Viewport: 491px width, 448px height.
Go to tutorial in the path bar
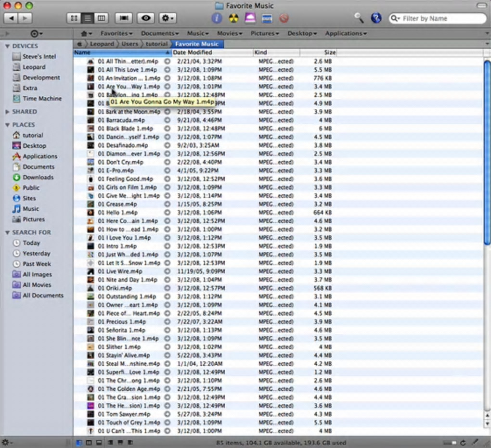(156, 44)
